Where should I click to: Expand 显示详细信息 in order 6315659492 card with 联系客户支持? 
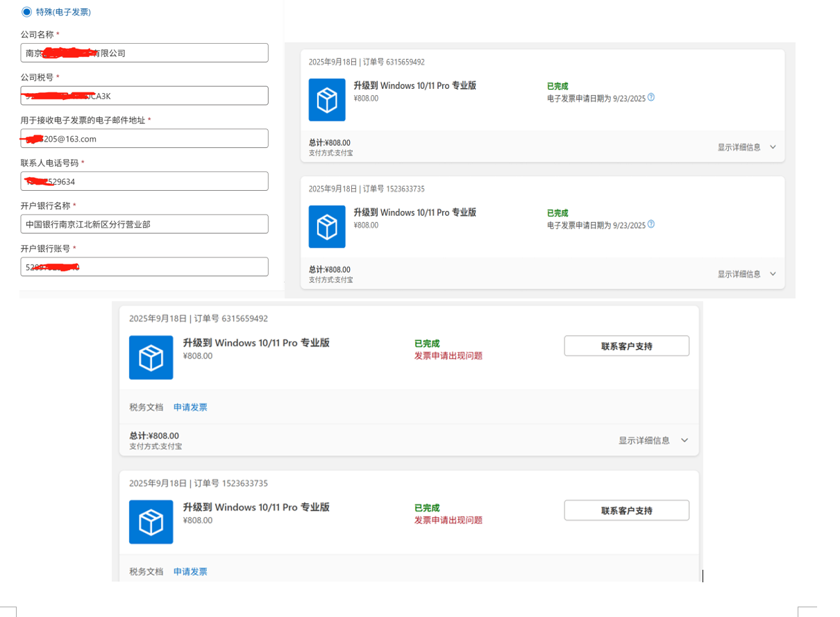click(654, 441)
